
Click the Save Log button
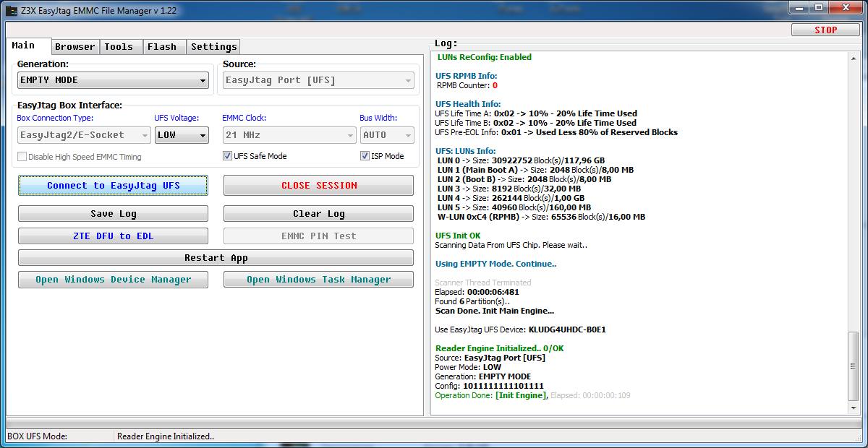[114, 214]
